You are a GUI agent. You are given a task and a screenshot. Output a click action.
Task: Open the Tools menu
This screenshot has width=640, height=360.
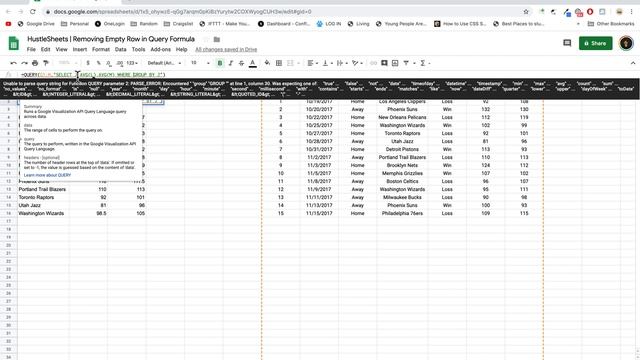tap(138, 49)
